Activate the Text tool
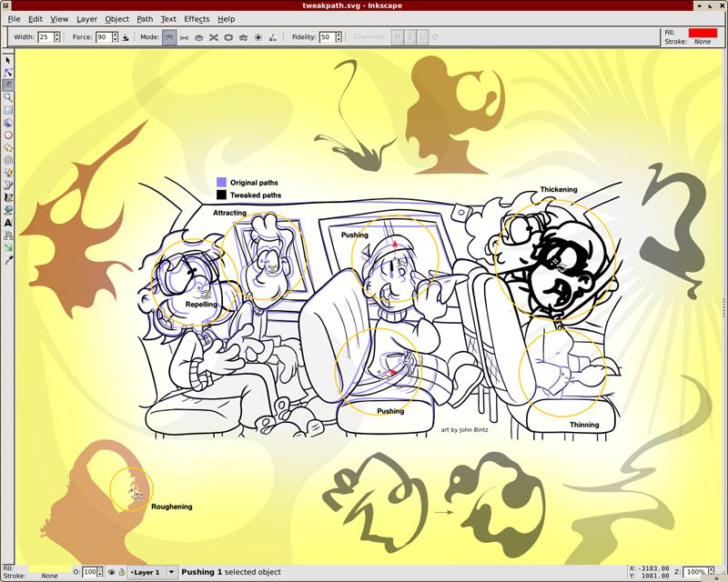The image size is (728, 582). tap(8, 221)
